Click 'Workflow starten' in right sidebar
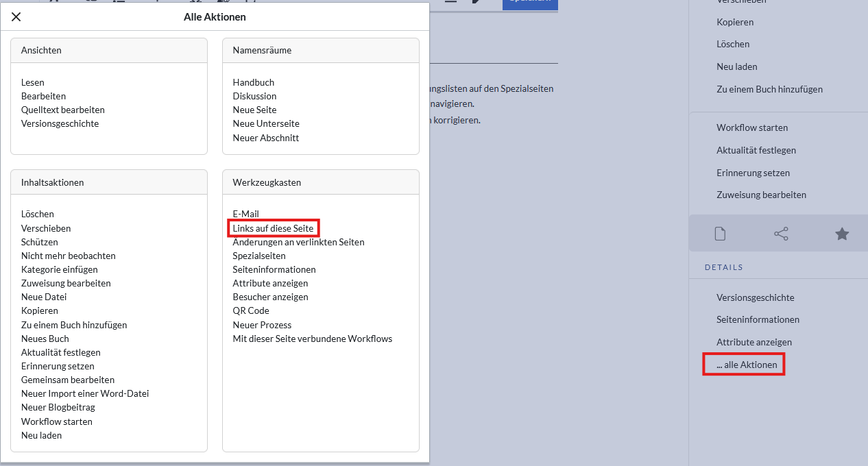 752,127
